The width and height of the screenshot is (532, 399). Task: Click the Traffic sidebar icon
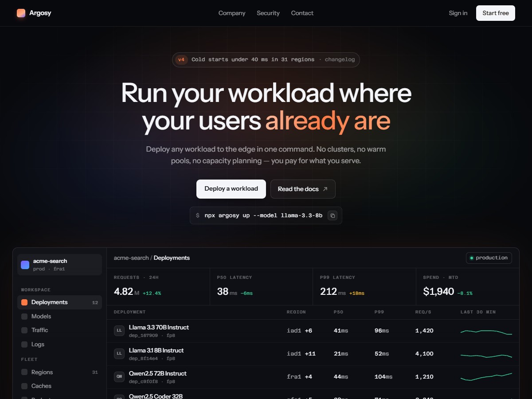24,330
